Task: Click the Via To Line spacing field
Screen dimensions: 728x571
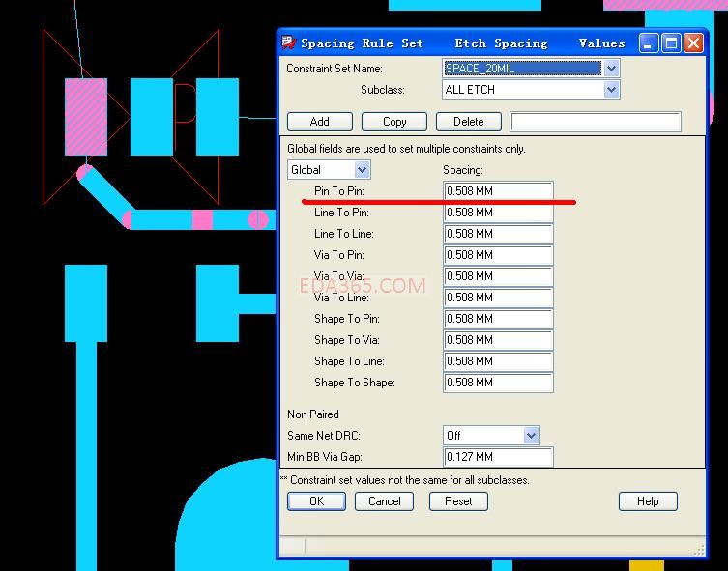Action: pos(498,298)
